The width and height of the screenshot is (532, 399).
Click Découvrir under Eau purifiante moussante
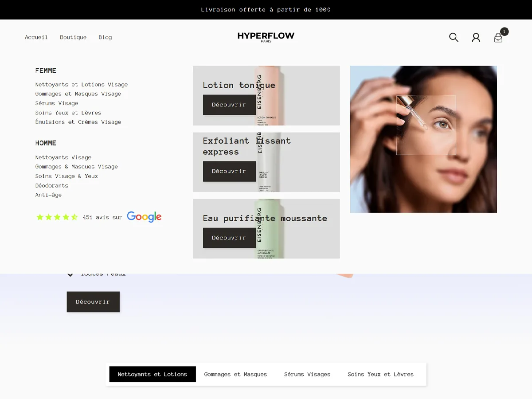click(x=229, y=238)
